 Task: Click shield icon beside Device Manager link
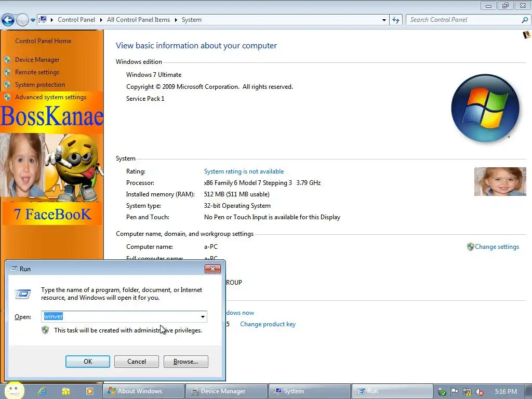[x=7, y=60]
